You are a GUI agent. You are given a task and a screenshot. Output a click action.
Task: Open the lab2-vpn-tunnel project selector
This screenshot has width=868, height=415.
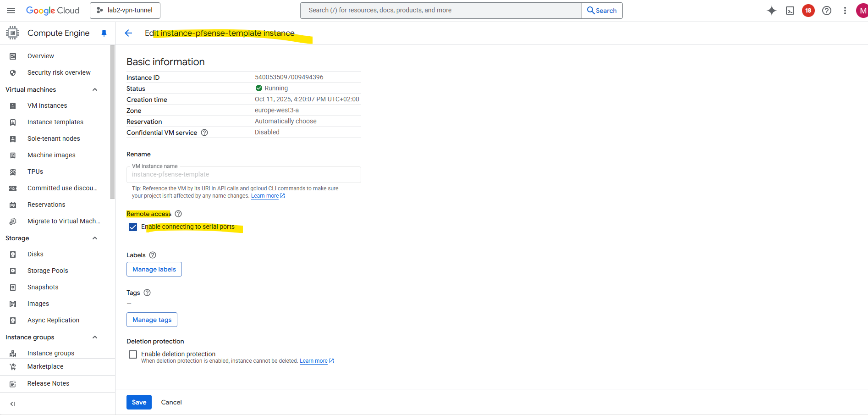[125, 11]
